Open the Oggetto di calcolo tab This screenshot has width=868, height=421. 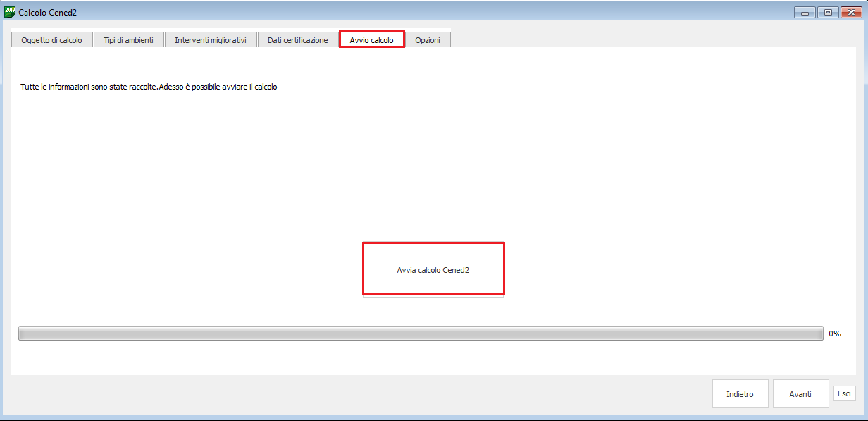point(51,40)
